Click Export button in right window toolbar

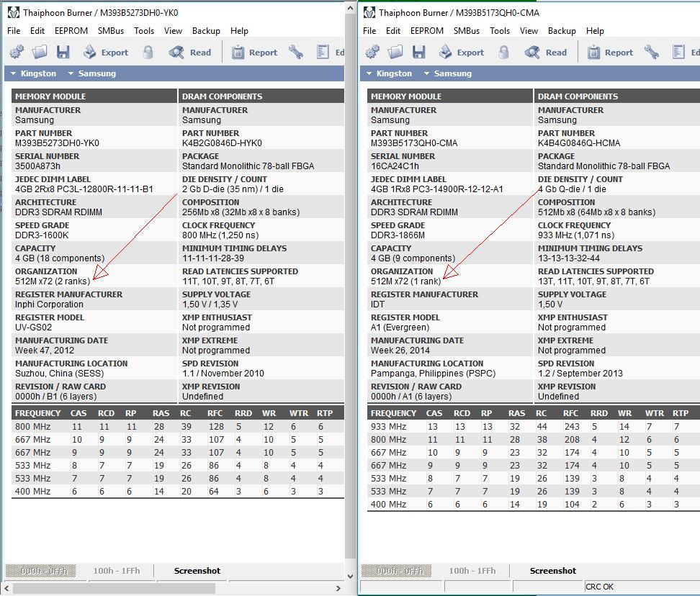[462, 53]
